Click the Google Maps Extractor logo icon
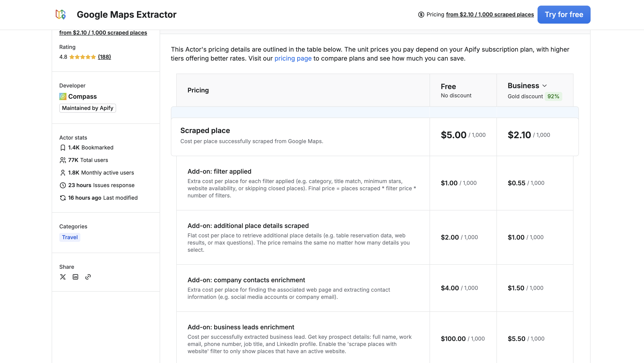The width and height of the screenshot is (644, 363). (x=61, y=15)
